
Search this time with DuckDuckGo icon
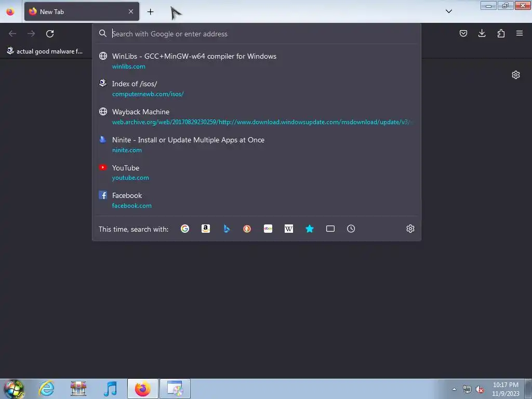tap(247, 229)
